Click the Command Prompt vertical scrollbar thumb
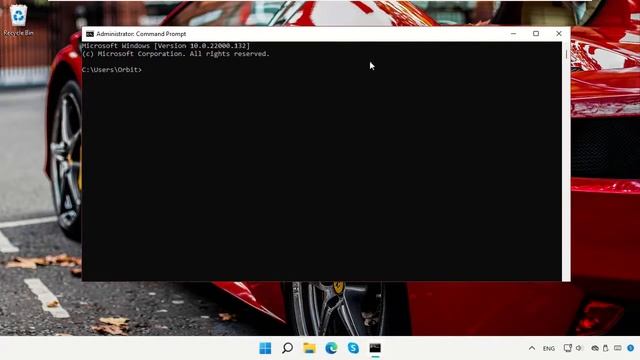 coord(567,54)
